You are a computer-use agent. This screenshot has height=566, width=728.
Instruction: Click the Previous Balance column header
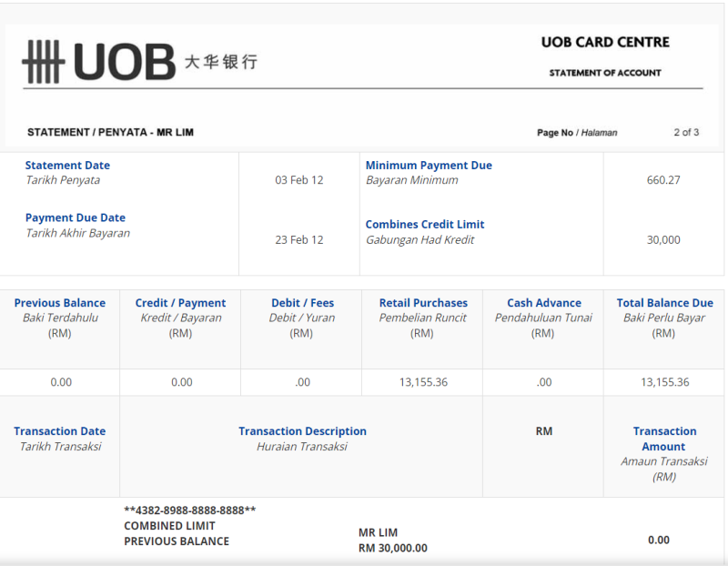60,303
